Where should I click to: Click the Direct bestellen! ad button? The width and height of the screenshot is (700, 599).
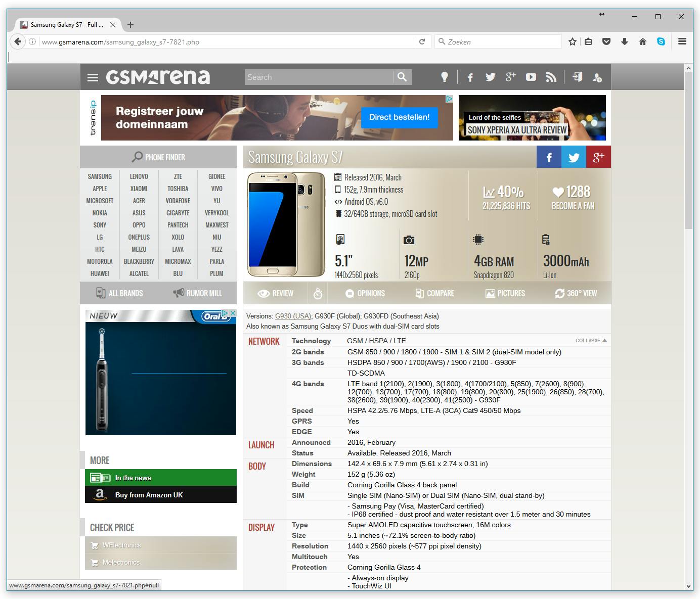pos(400,117)
